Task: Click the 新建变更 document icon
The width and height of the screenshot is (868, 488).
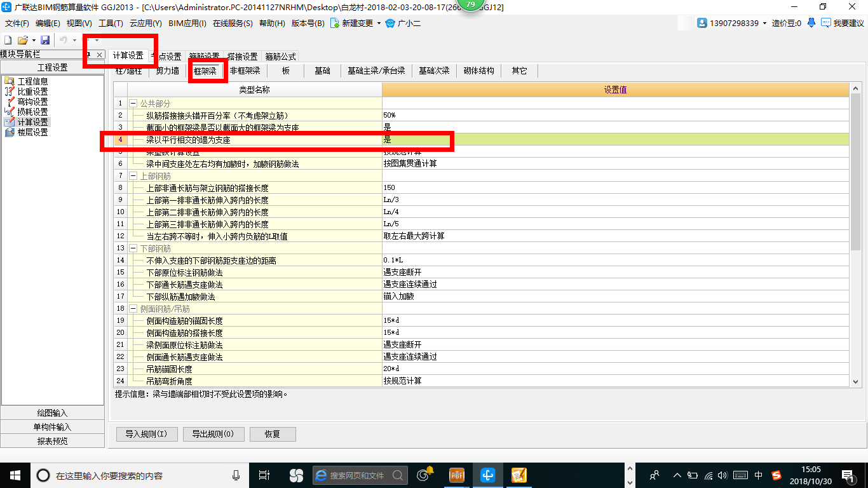Action: coord(334,24)
